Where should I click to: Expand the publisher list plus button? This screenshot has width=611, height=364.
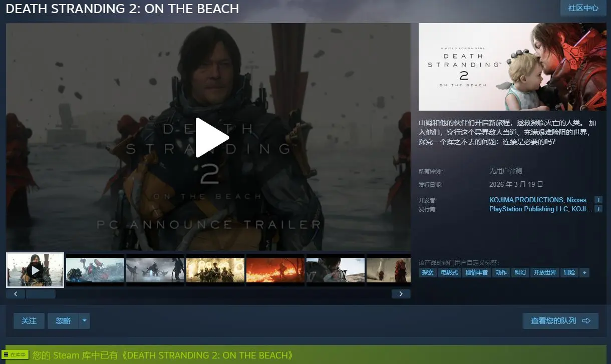click(x=598, y=209)
